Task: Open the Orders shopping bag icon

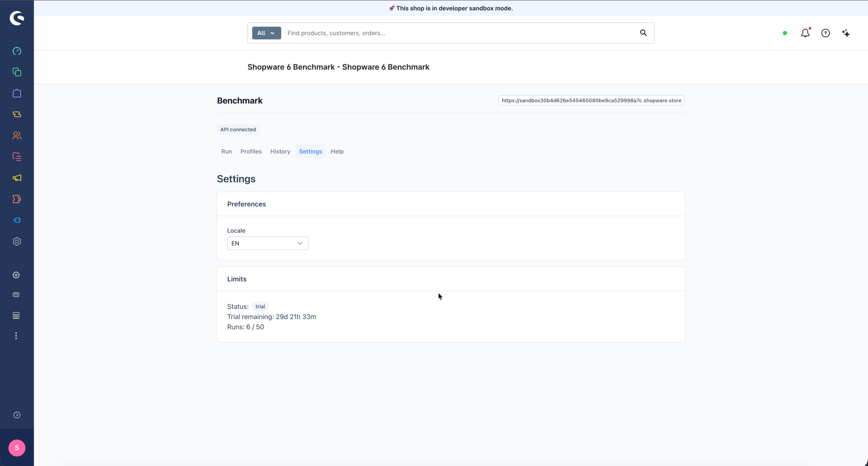Action: tap(17, 93)
